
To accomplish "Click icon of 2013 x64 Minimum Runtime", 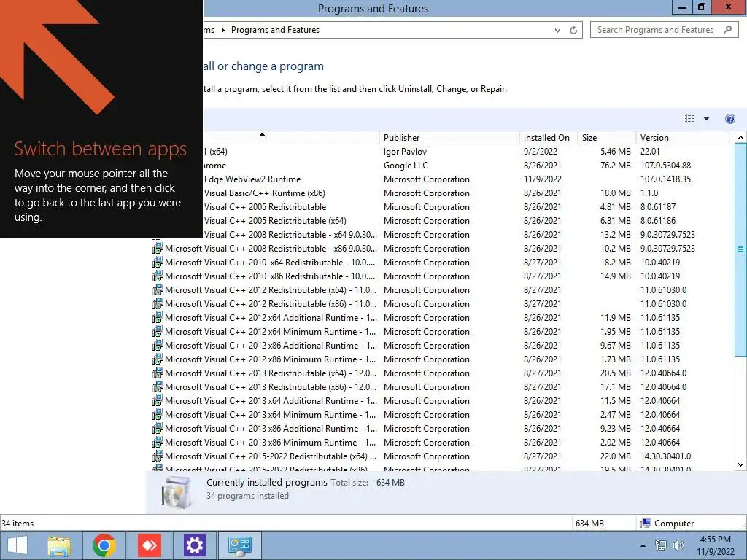I will click(158, 414).
